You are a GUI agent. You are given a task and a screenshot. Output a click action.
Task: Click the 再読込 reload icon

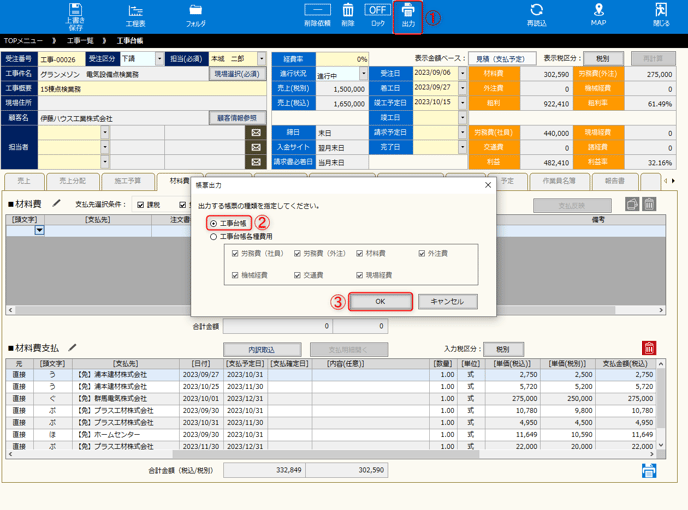[x=537, y=16]
